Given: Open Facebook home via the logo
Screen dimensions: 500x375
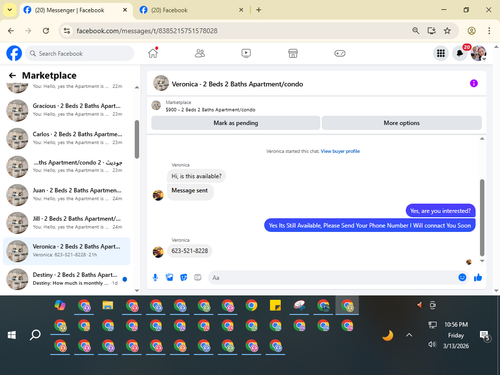Looking at the screenshot, I should (x=14, y=53).
